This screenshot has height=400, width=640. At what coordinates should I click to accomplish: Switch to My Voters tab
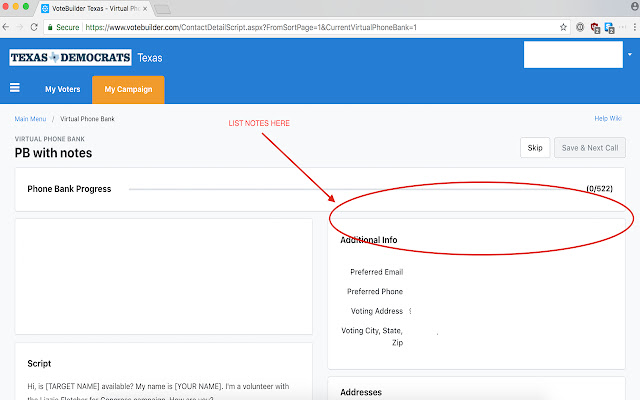point(62,89)
